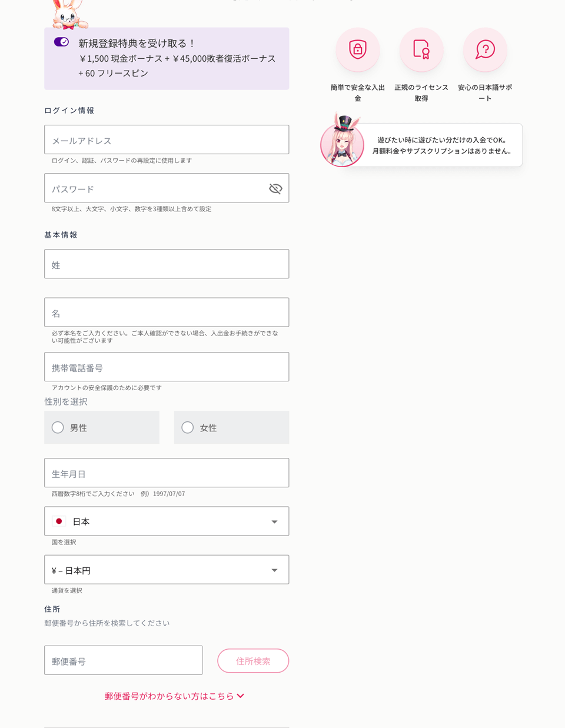Select the 女性 radio button
Image resolution: width=565 pixels, height=728 pixels.
[187, 428]
